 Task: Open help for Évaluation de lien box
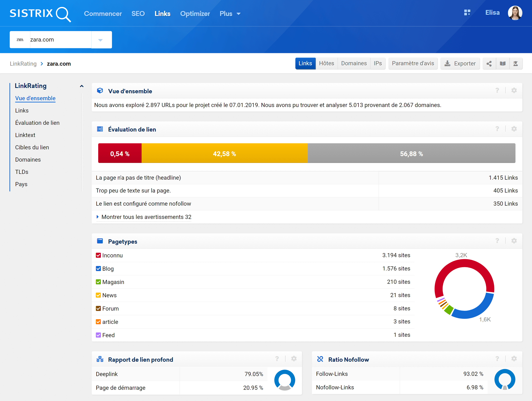pos(497,129)
